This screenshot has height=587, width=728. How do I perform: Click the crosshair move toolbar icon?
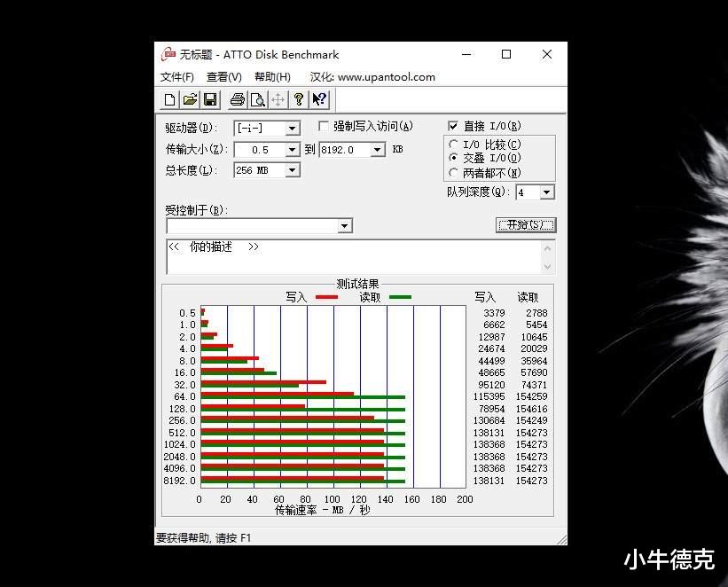[278, 99]
